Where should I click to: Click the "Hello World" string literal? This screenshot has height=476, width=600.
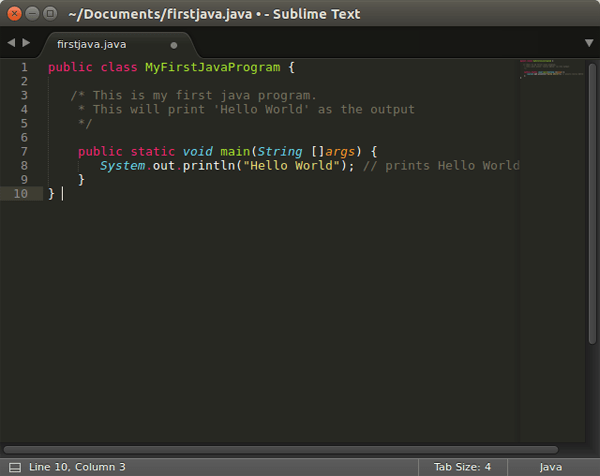coord(291,166)
